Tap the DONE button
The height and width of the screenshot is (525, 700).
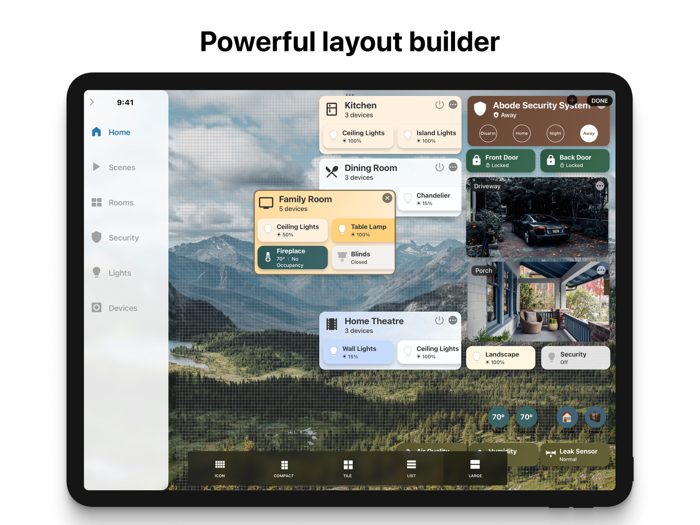click(600, 101)
